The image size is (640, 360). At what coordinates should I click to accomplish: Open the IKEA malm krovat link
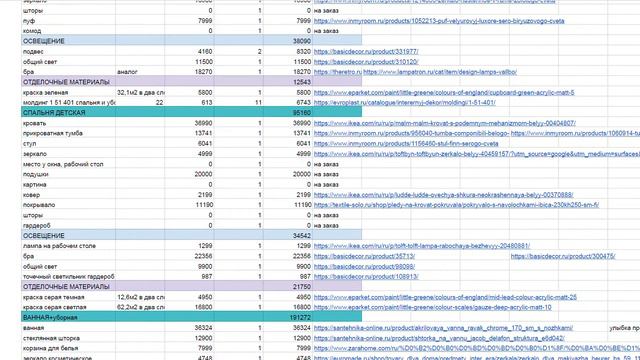point(444,123)
